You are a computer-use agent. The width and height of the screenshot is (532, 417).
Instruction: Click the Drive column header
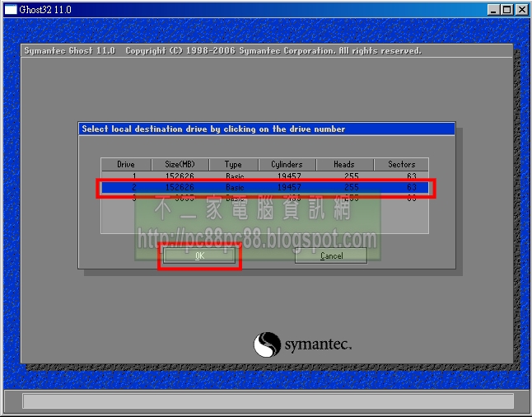pos(126,164)
